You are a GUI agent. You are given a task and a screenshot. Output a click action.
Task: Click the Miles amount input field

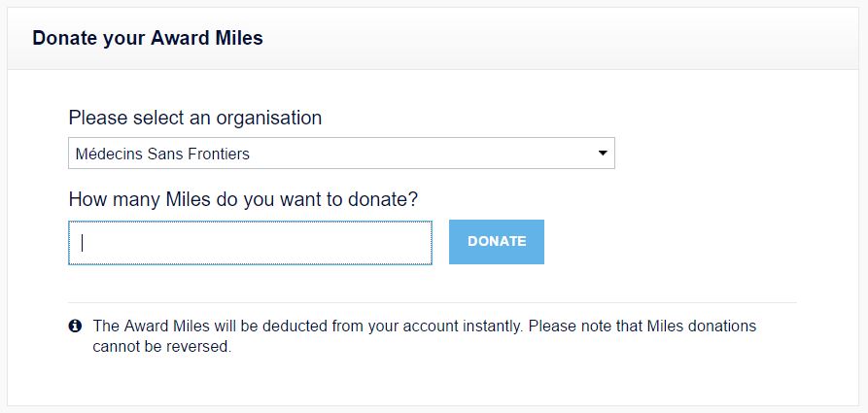tap(250, 243)
